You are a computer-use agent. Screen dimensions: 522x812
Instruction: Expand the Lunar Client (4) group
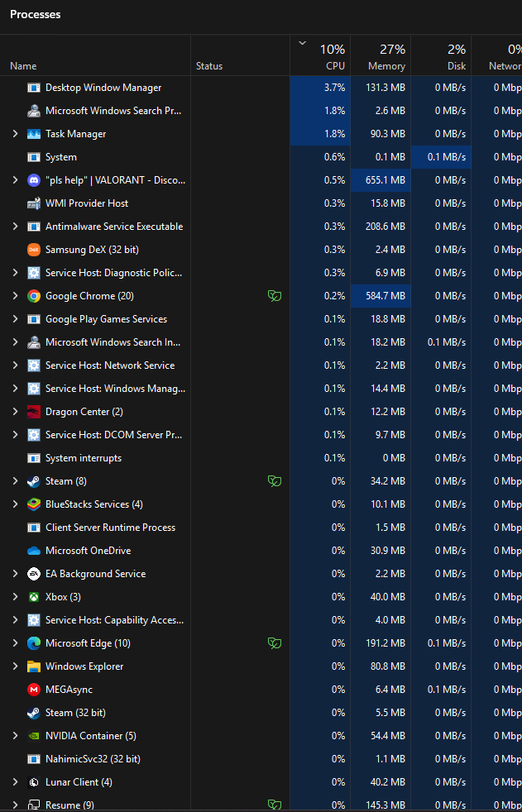pyautogui.click(x=15, y=782)
